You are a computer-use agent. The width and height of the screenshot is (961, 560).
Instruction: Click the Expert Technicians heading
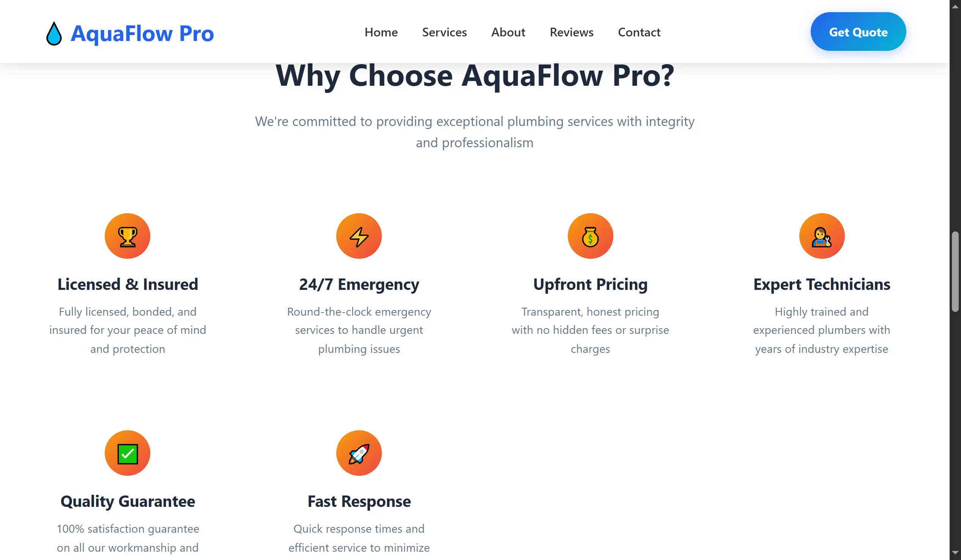(821, 285)
